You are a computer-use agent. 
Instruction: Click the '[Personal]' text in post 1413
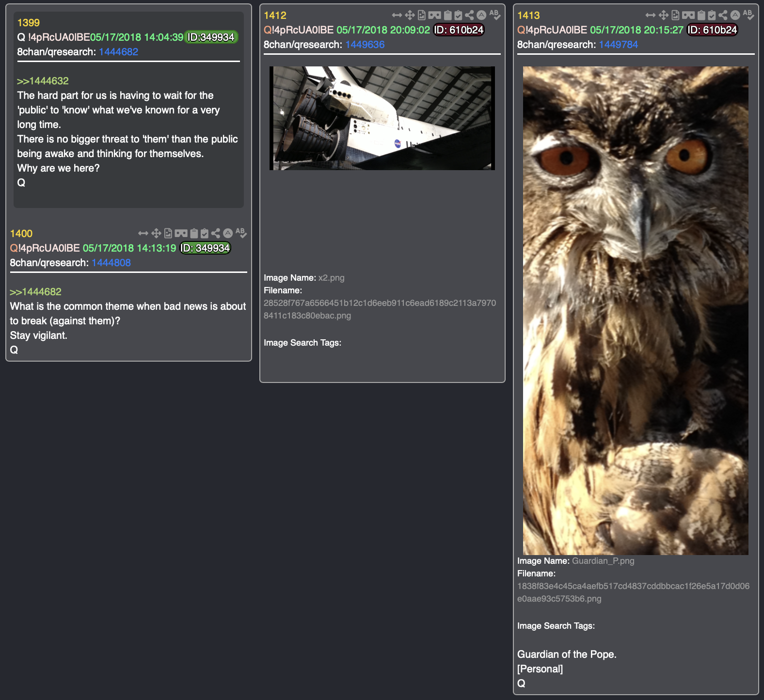[x=540, y=669]
